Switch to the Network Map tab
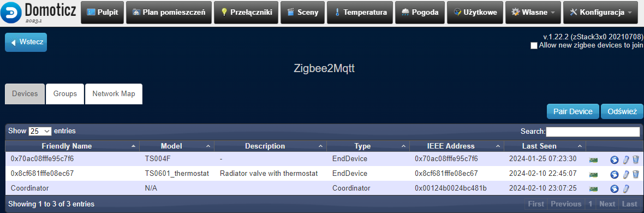The width and height of the screenshot is (644, 213). (114, 94)
